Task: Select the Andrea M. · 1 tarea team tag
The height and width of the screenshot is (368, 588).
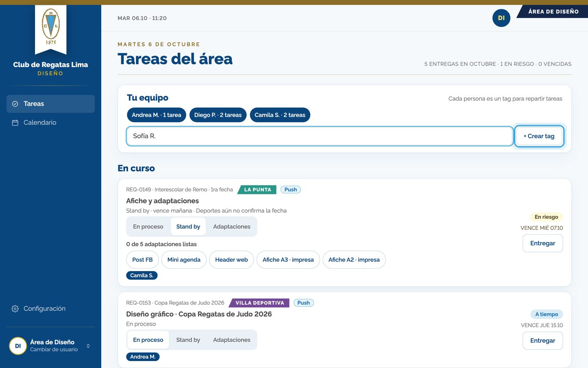Action: 156,115
